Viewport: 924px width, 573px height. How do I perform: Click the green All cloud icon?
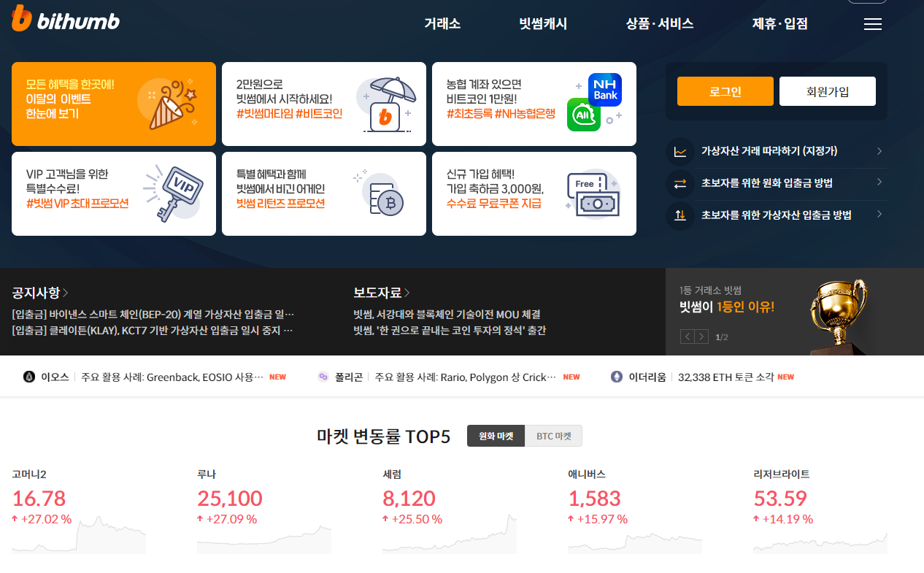click(584, 115)
